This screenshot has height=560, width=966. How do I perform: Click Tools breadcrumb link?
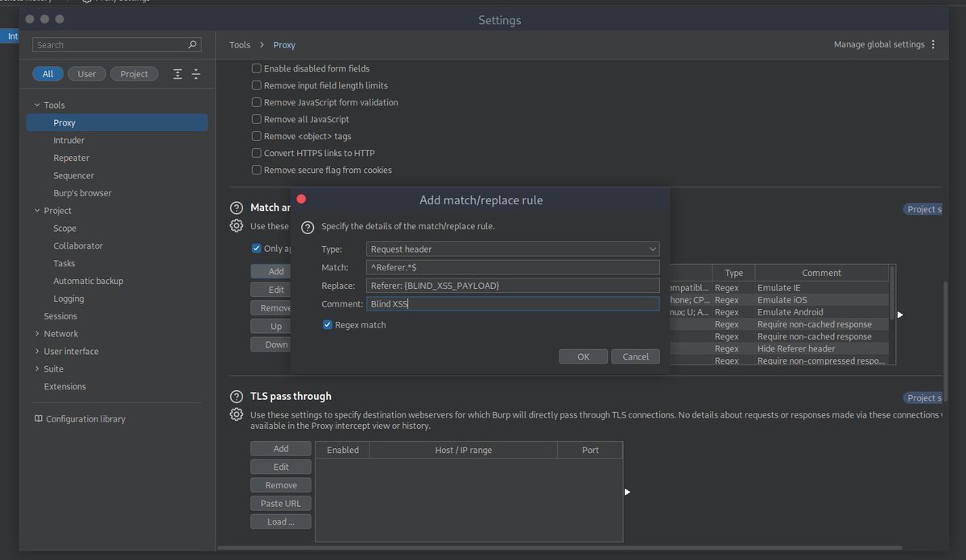240,45
